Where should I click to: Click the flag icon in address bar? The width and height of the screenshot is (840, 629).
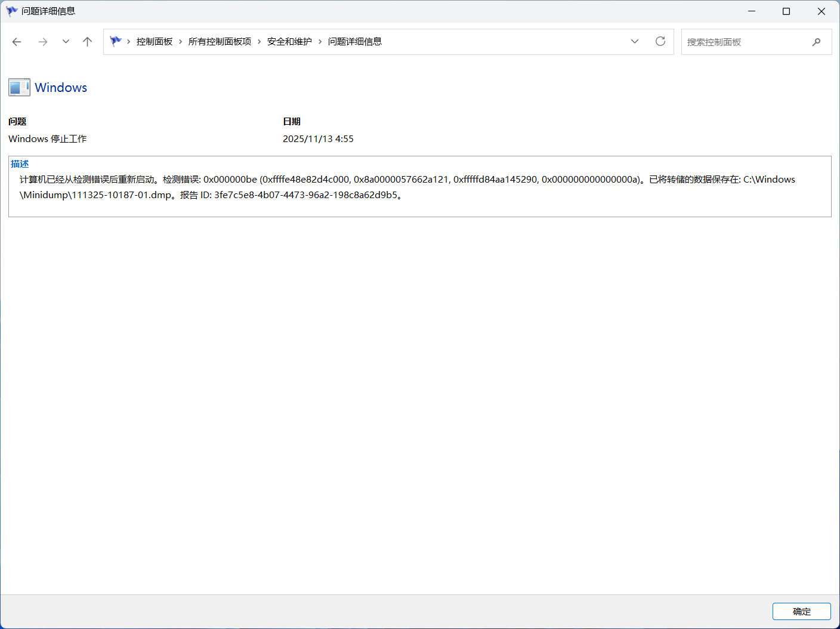[116, 41]
